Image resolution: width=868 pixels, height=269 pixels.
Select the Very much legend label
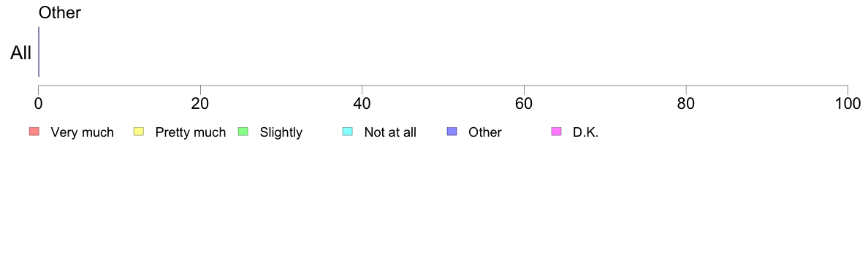click(x=82, y=132)
